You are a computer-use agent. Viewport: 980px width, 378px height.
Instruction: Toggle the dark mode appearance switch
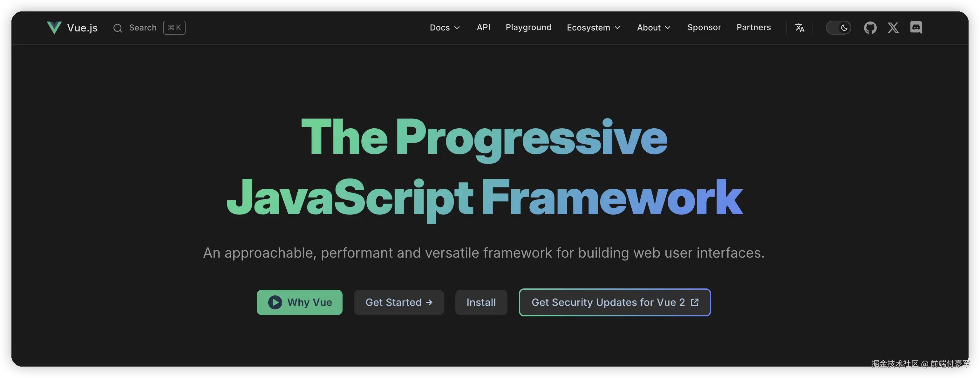(838, 28)
